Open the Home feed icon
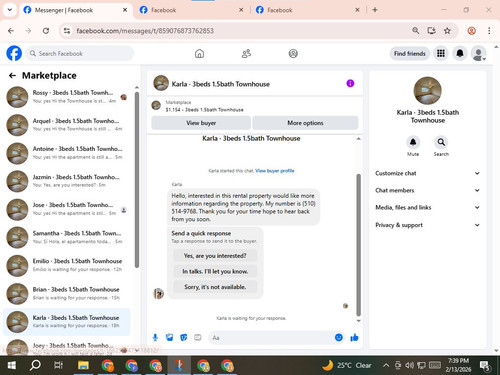Screen dimensions: 500x375 (x=199, y=53)
